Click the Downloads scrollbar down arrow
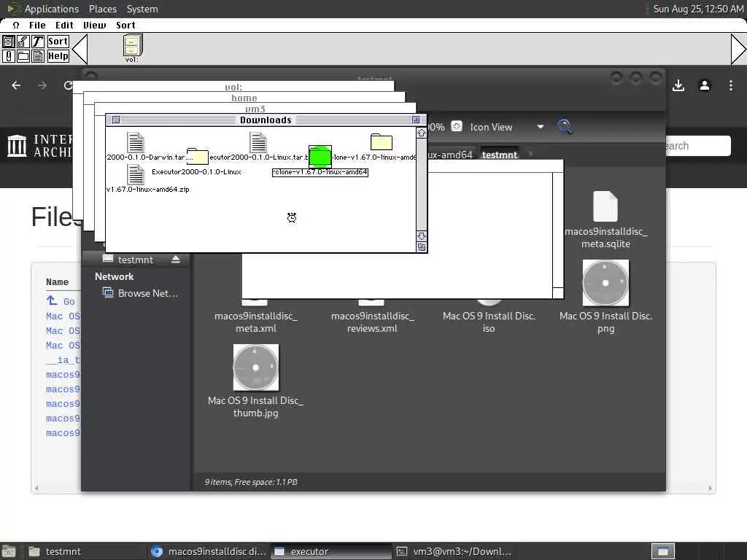The height and width of the screenshot is (560, 747). point(422,236)
